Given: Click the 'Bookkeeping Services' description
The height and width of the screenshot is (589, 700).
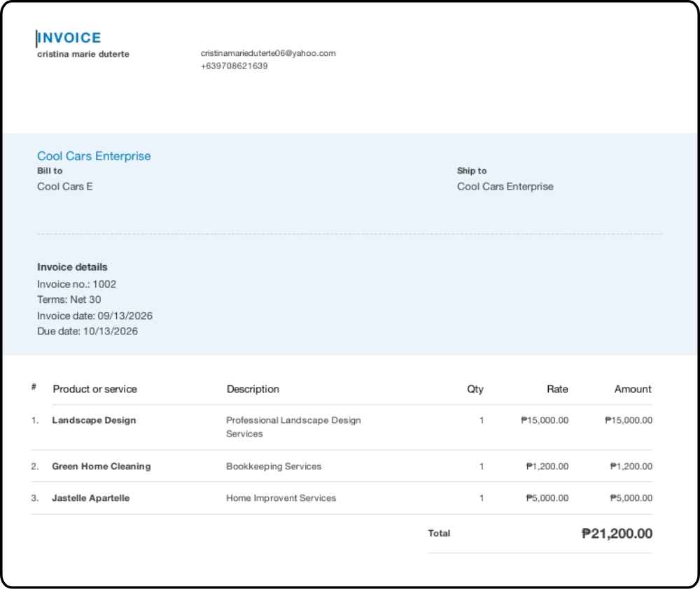Looking at the screenshot, I should pos(274,467).
